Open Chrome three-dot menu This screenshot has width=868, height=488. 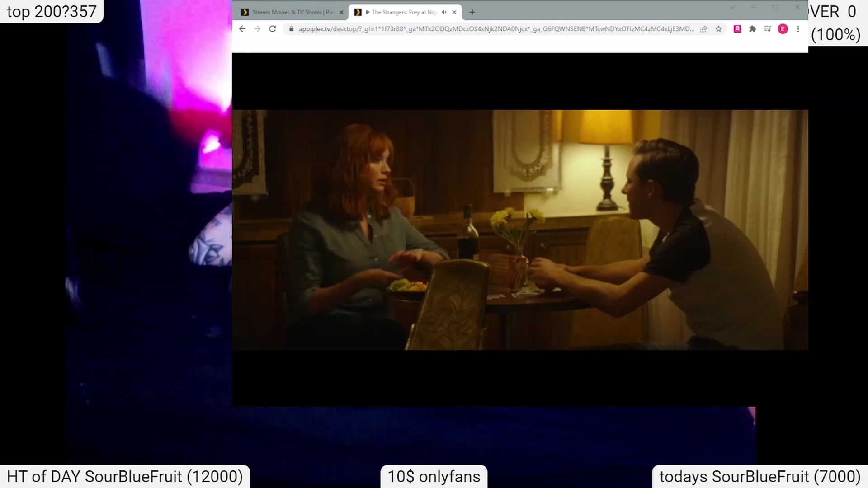(x=798, y=29)
